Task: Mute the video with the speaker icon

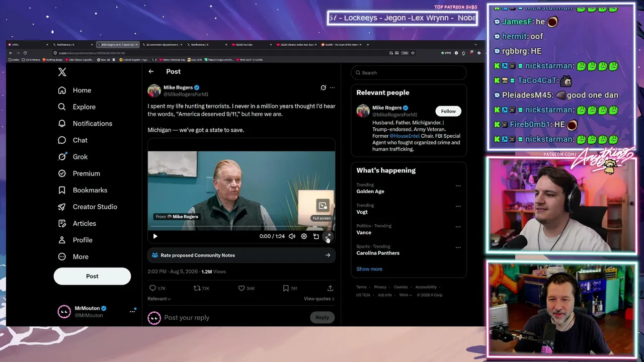Action: [292, 236]
